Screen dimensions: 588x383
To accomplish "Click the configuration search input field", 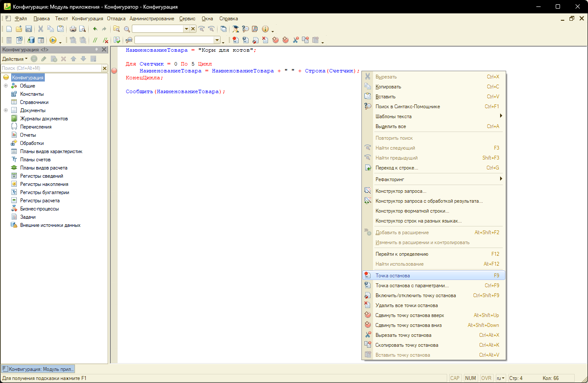I will click(51, 68).
